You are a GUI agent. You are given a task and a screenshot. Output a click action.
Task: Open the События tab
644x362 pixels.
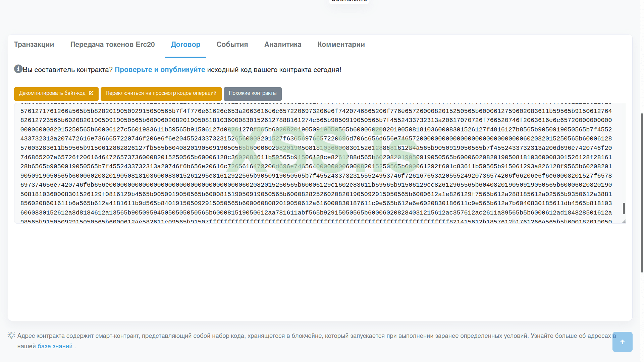pyautogui.click(x=232, y=45)
